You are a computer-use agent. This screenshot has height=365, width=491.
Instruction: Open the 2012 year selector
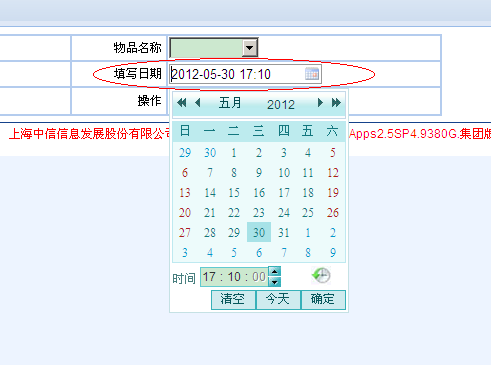281,105
